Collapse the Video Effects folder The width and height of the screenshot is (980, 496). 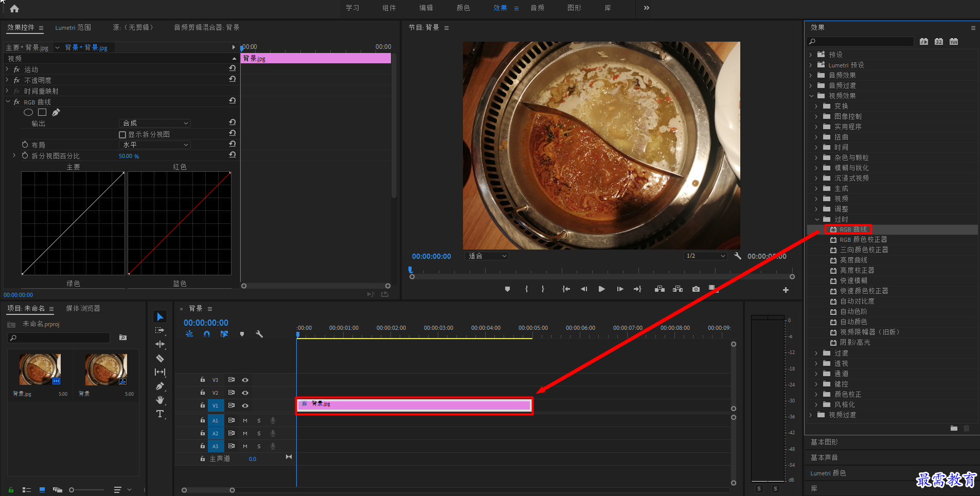click(811, 96)
